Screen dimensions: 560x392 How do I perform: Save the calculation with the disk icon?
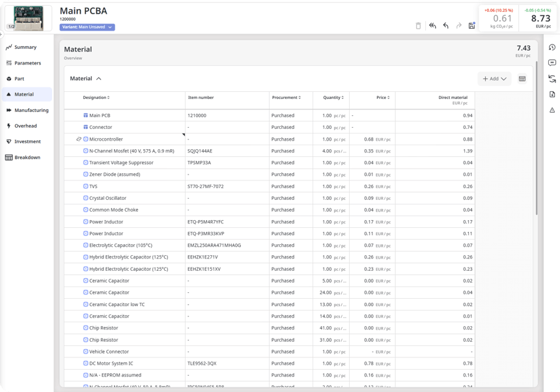coord(472,26)
